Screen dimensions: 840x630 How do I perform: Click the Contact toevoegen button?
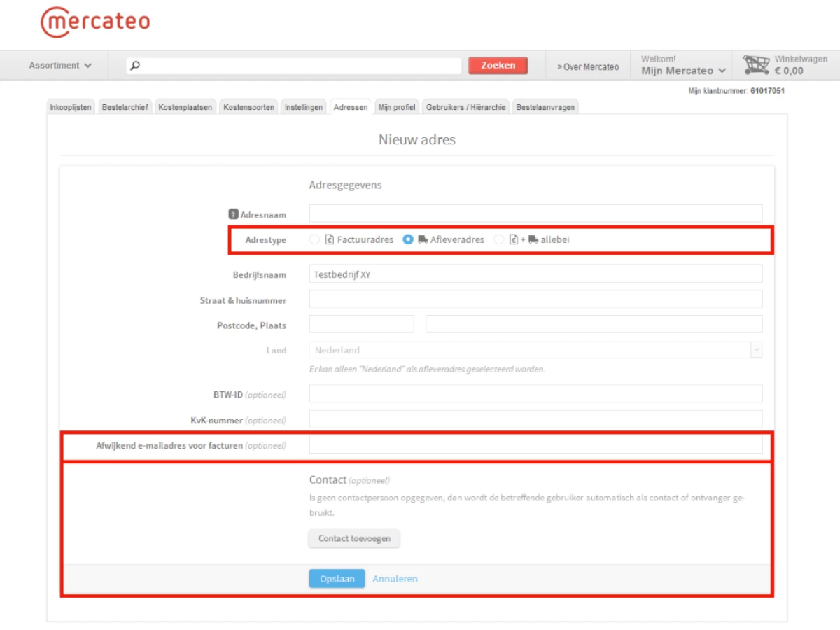coord(354,538)
